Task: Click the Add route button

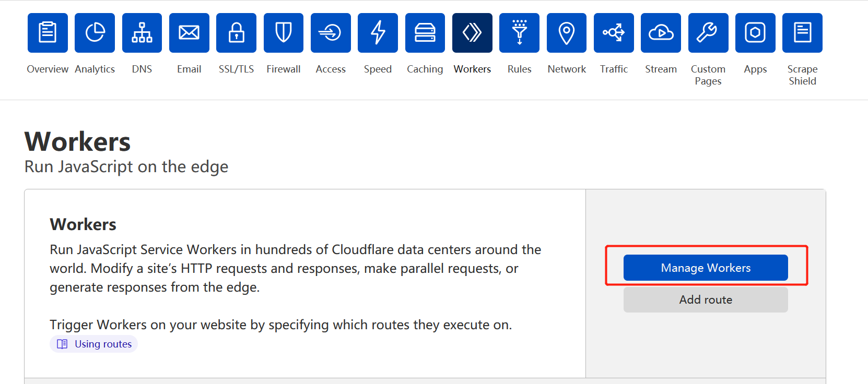Action: click(x=706, y=299)
